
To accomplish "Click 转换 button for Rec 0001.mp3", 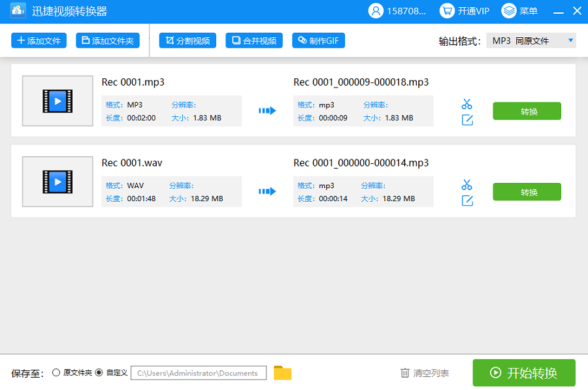I will (527, 111).
